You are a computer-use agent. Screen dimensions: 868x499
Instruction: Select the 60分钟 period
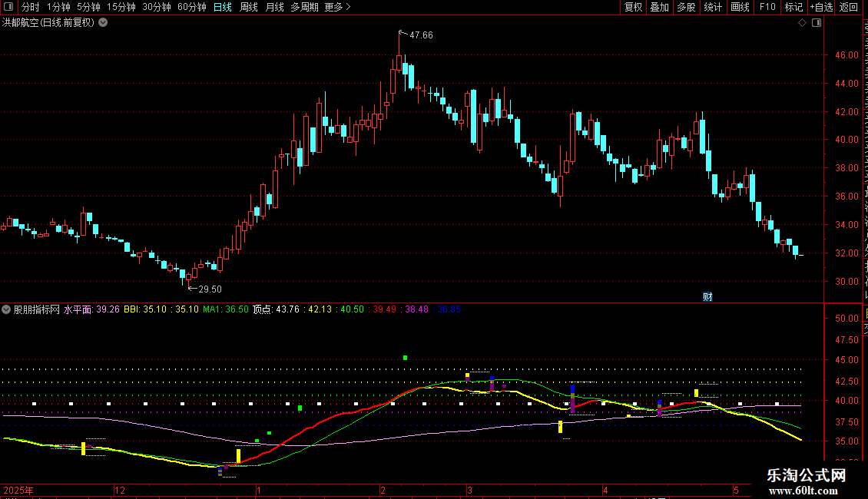(x=192, y=7)
